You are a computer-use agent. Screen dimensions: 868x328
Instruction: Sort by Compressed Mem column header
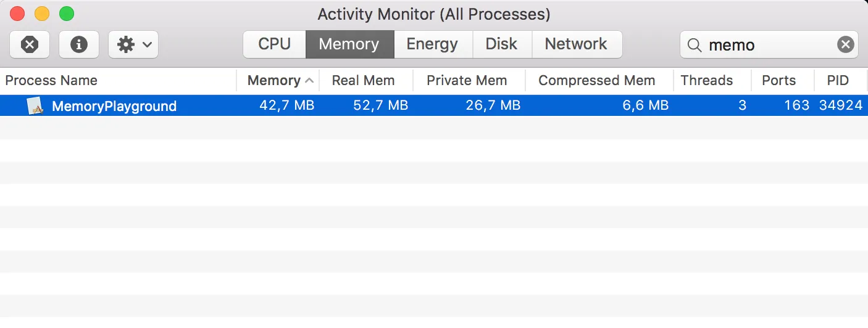click(x=596, y=81)
